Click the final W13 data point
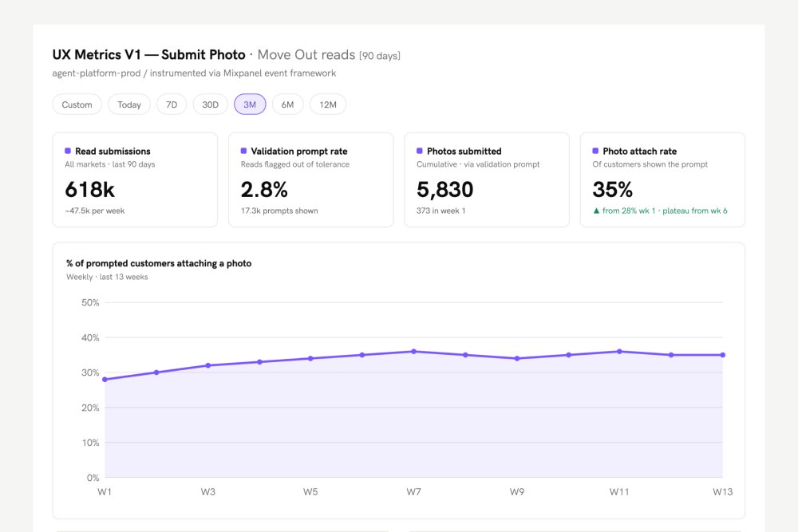 point(723,355)
